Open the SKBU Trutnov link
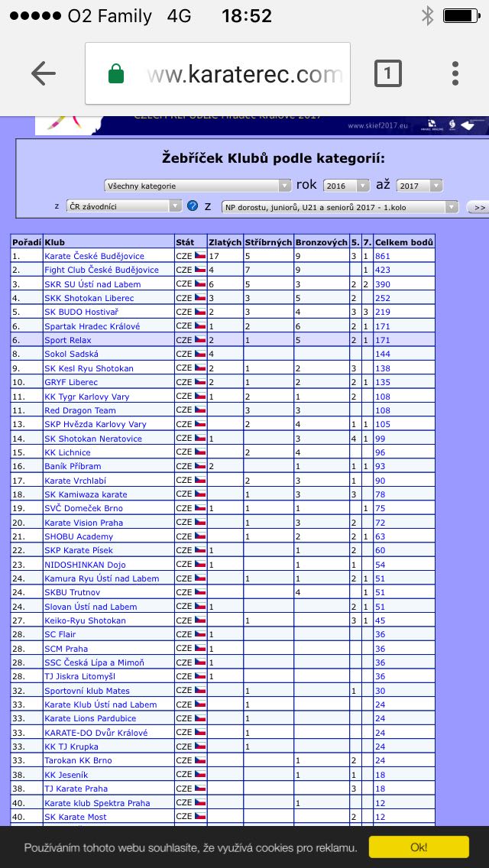This screenshot has width=489, height=868. [x=73, y=592]
